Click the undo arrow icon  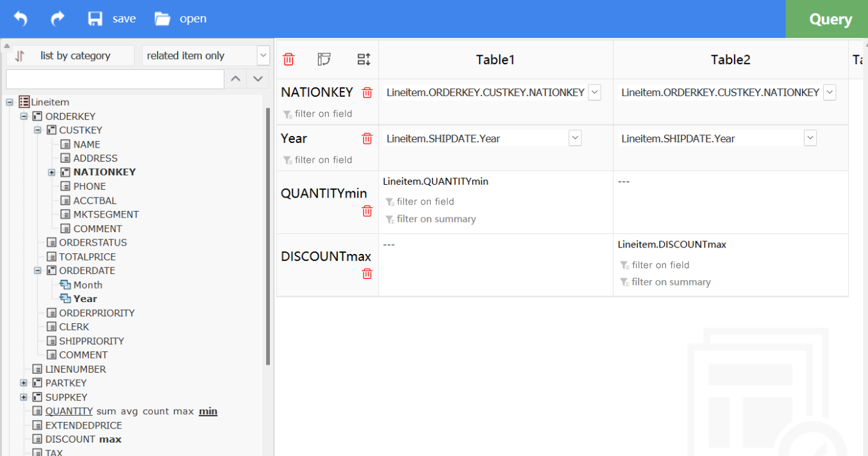[21, 19]
